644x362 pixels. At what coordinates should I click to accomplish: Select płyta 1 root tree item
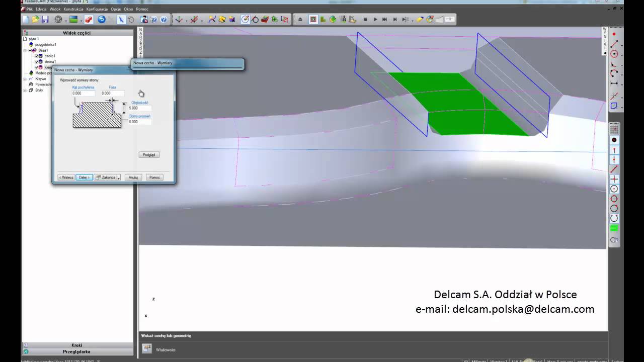click(x=34, y=39)
